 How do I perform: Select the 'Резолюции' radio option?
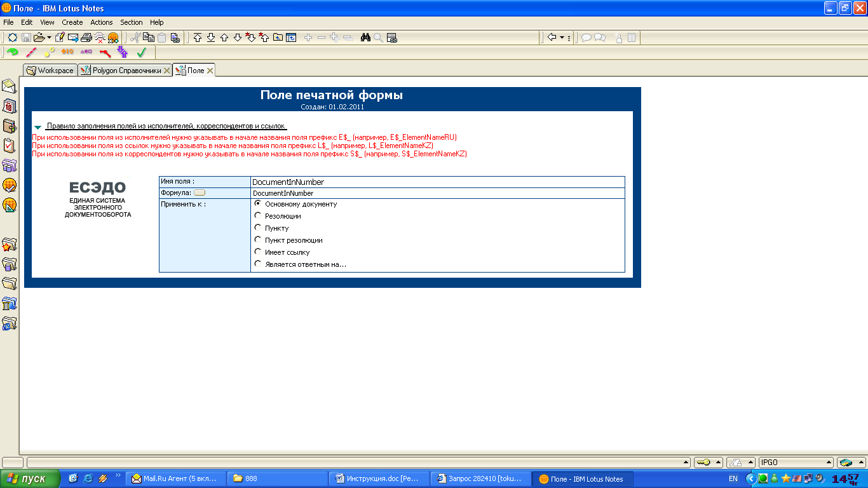(257, 215)
